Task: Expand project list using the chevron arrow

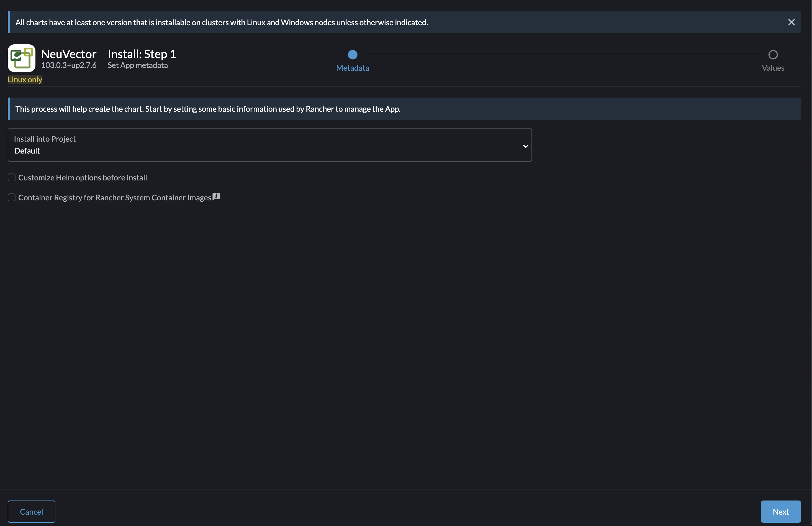Action: click(x=525, y=146)
